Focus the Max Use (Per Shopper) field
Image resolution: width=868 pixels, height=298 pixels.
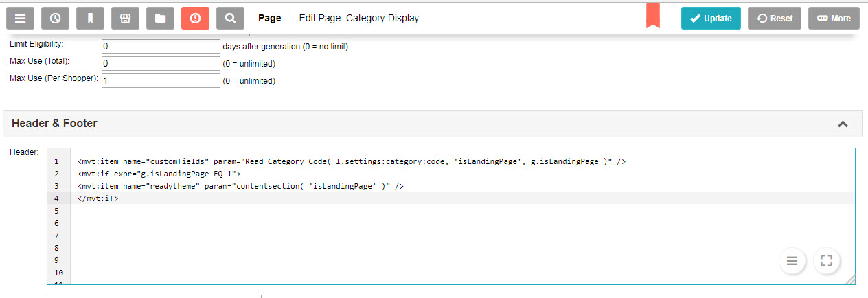click(x=161, y=81)
